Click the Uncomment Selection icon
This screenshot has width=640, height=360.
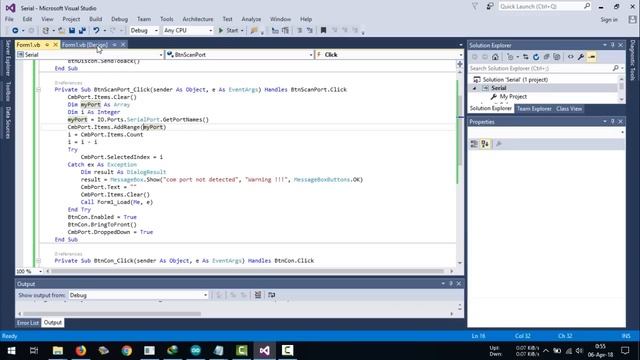[x=310, y=31]
